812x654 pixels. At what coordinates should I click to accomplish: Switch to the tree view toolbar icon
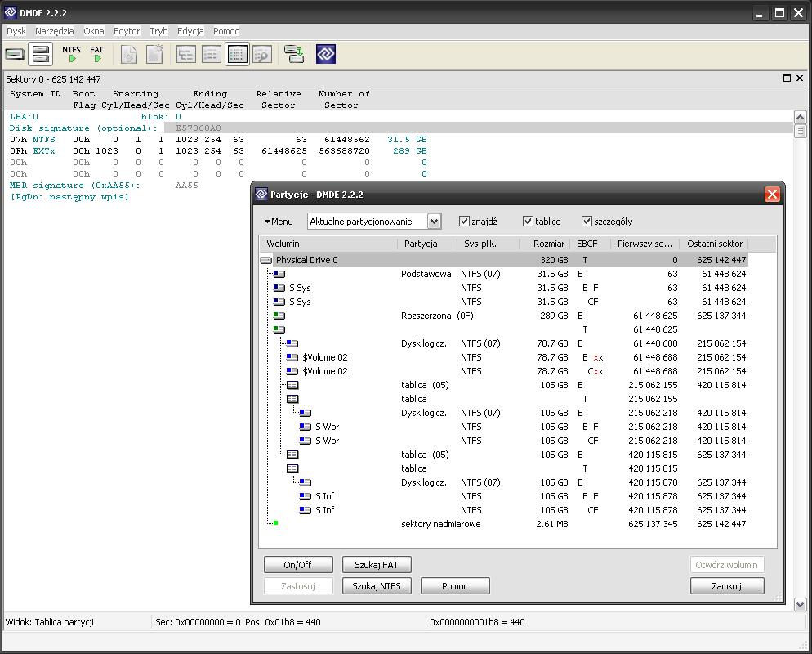point(186,54)
